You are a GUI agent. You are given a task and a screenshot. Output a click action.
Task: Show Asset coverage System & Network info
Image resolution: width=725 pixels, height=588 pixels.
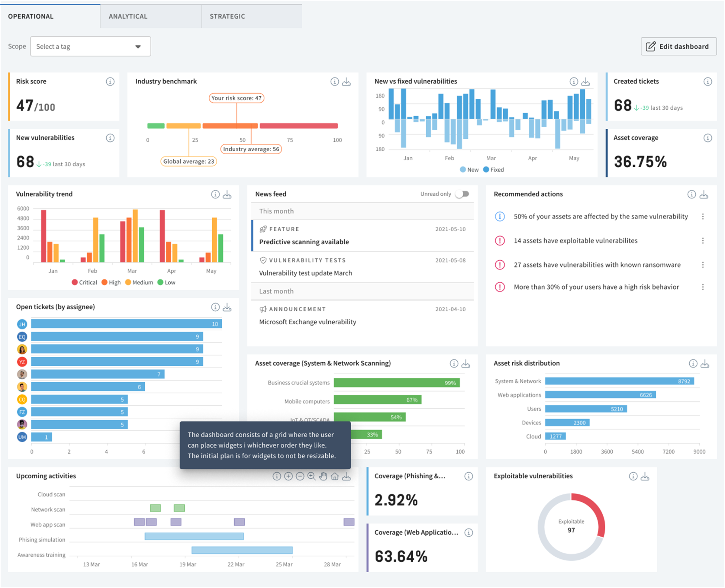454,364
